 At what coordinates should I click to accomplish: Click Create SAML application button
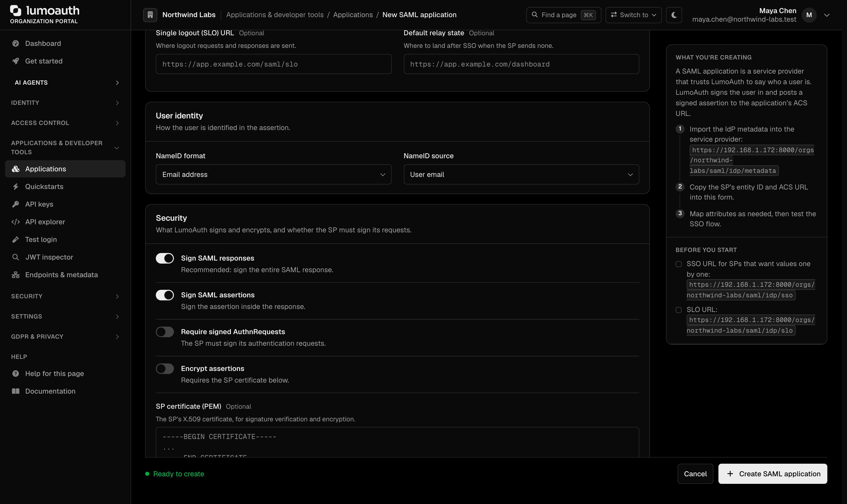pos(773,474)
